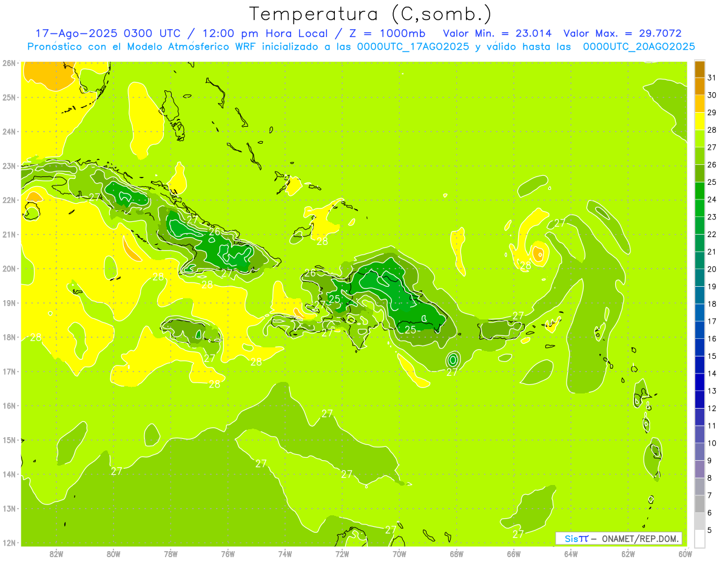Click the "23N" latitude axis label
The width and height of the screenshot is (728, 562).
pyautogui.click(x=9, y=166)
